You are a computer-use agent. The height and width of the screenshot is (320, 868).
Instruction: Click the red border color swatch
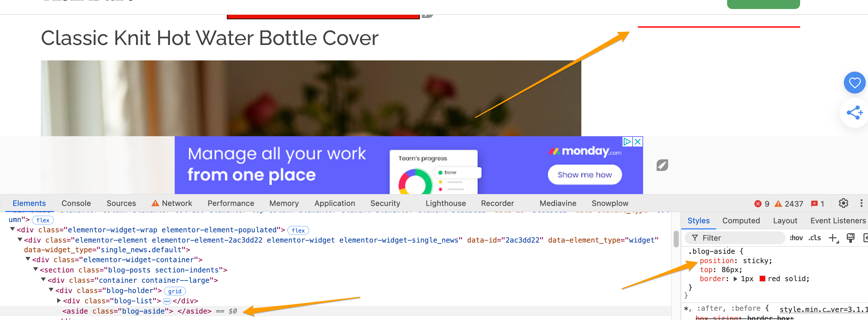click(x=762, y=279)
